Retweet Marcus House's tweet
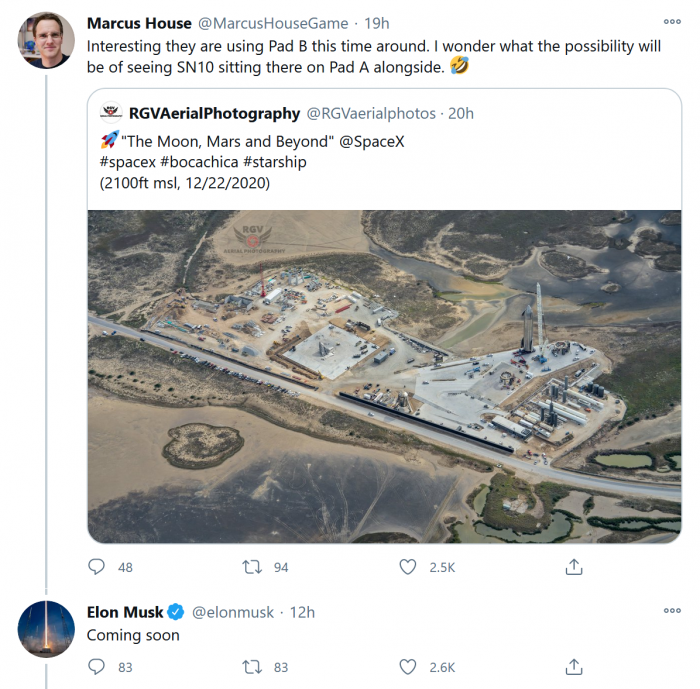The width and height of the screenshot is (700, 689). point(252,567)
